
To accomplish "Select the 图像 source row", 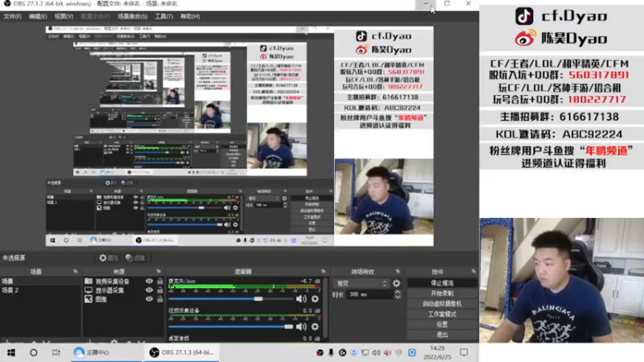I will [124, 299].
